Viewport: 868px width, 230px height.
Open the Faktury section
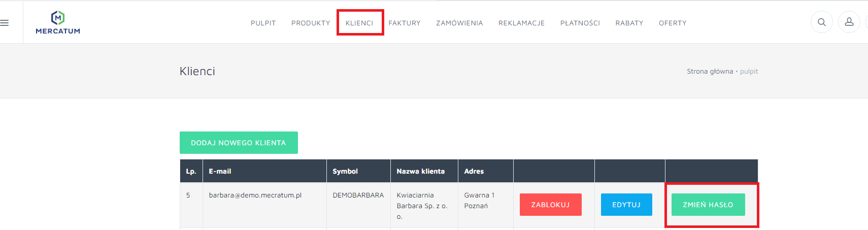click(405, 23)
